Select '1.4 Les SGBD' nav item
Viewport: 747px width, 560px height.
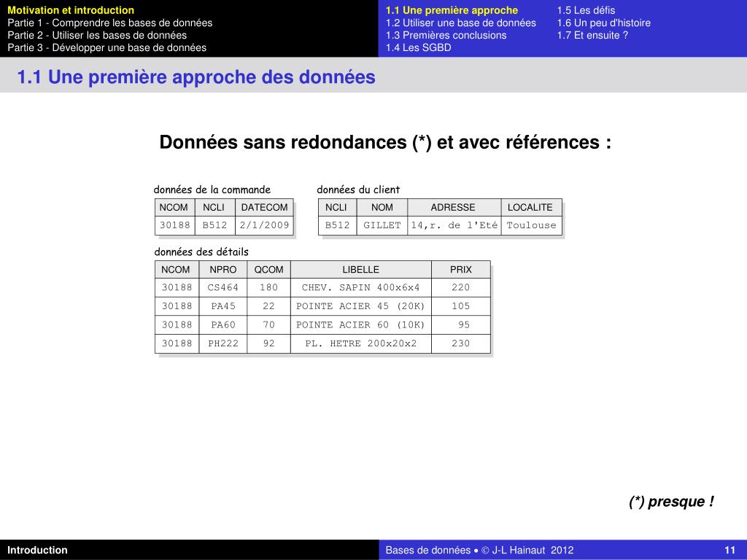pos(418,47)
